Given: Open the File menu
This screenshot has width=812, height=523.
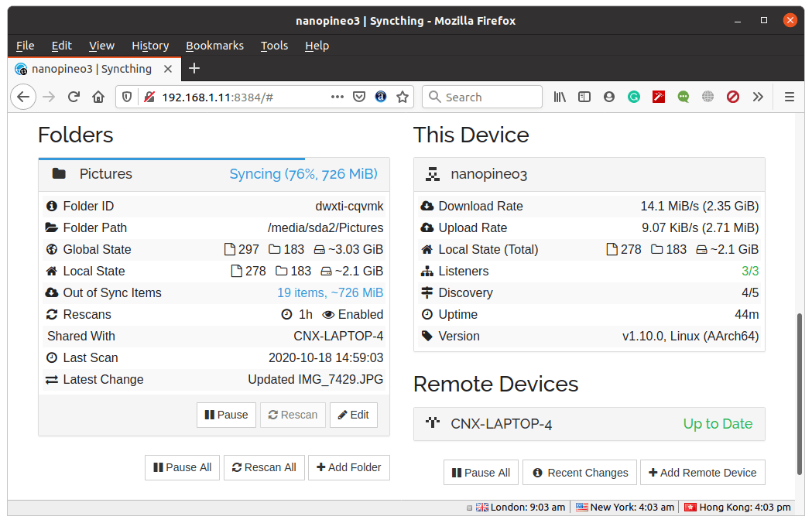Looking at the screenshot, I should [x=26, y=46].
